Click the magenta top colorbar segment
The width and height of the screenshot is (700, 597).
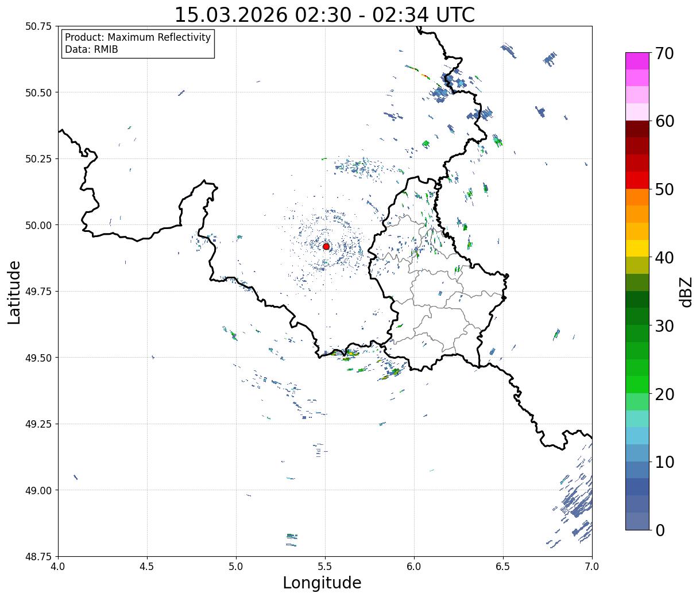637,61
